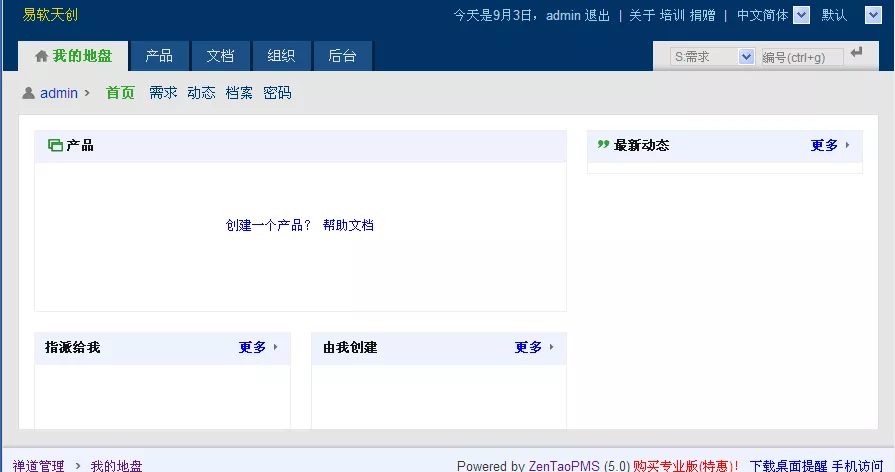
Task: Open the 帮助文档 link
Action: 348,225
